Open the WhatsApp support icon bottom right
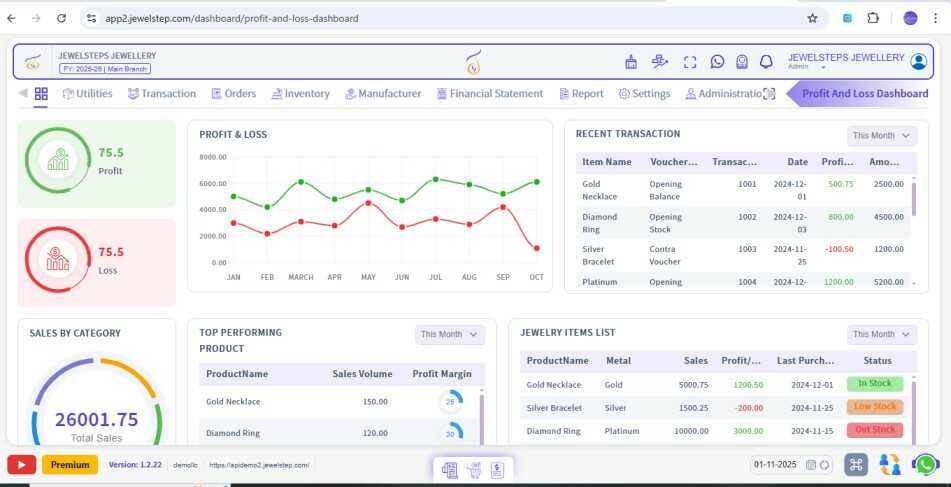Viewport: 951px width, 487px height. 926,465
